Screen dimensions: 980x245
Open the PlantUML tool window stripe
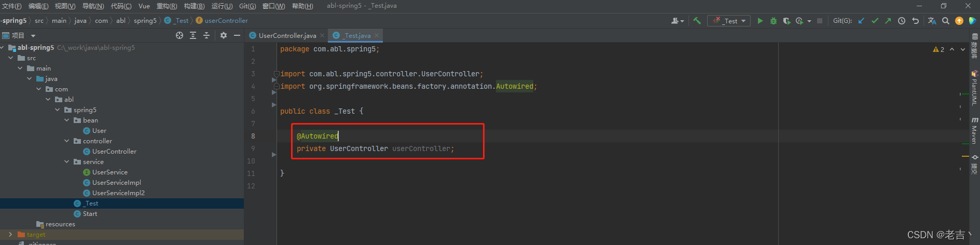[975, 88]
